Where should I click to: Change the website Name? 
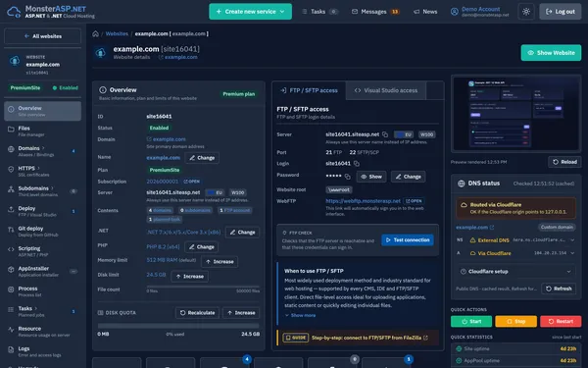point(202,158)
